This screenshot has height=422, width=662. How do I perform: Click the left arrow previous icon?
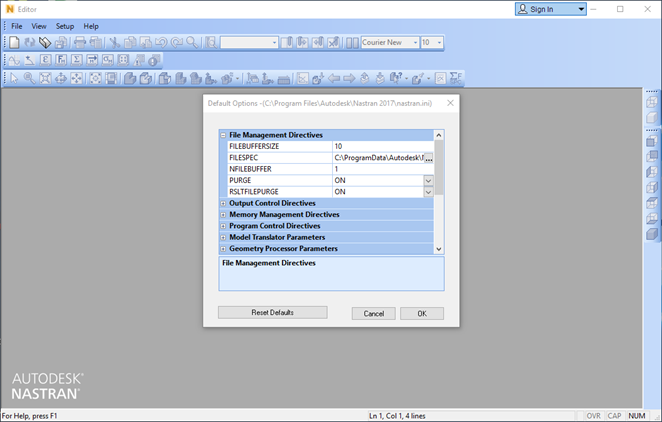click(334, 78)
